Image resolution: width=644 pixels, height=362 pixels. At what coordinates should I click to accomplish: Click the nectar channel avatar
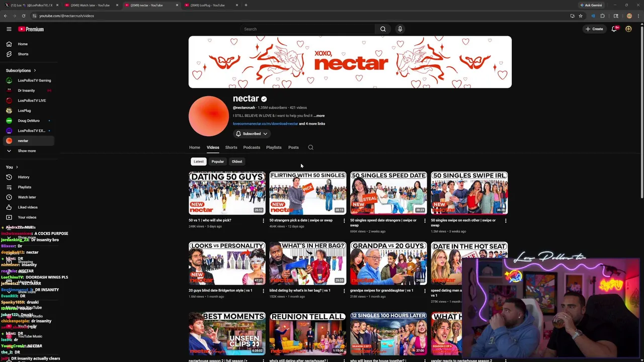click(209, 116)
